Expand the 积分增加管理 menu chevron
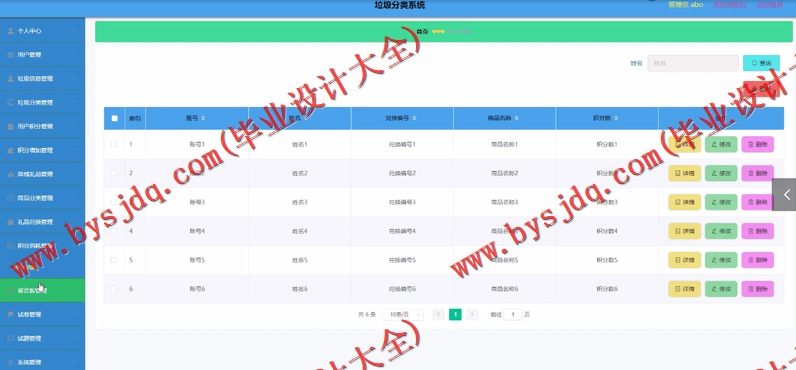 pos(74,150)
